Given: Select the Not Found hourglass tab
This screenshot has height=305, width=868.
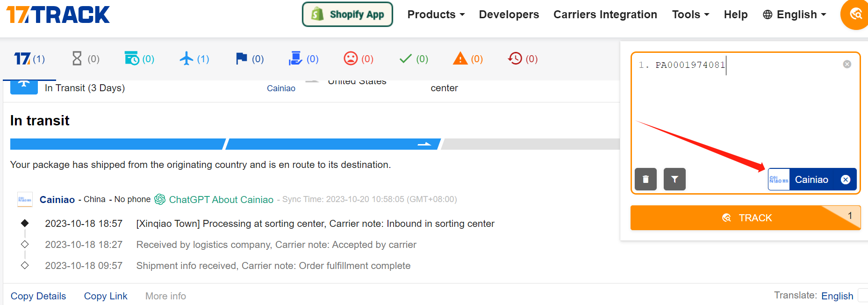Looking at the screenshot, I should pyautogui.click(x=85, y=59).
